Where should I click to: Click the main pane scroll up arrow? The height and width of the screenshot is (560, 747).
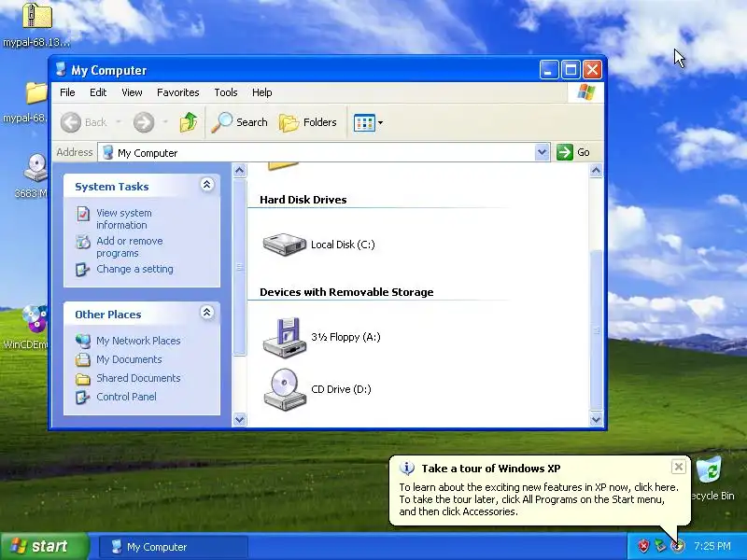point(596,170)
